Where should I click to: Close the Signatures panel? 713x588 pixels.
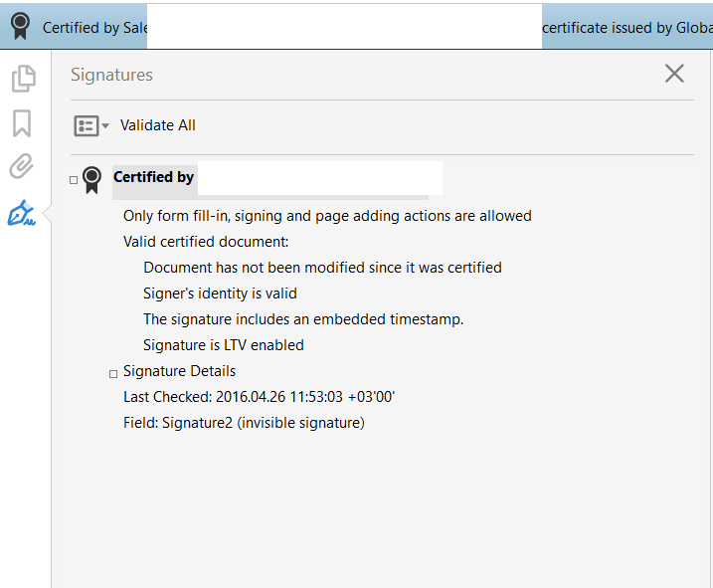674,74
